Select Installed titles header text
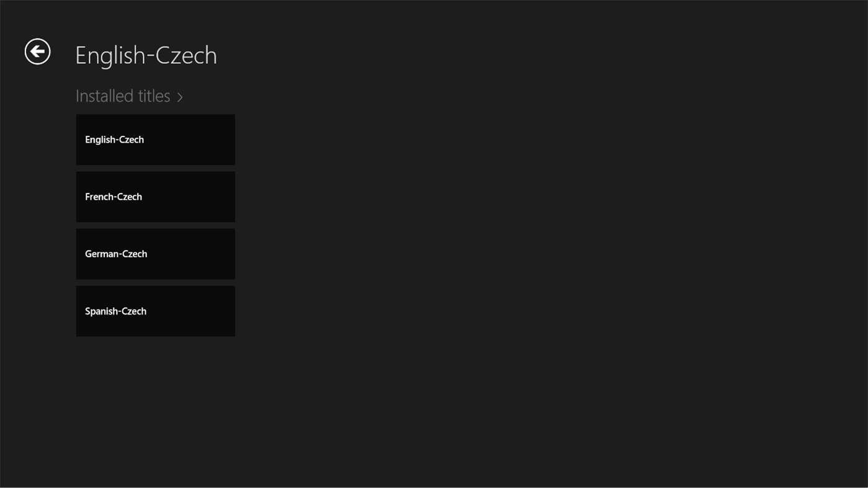868x488 pixels. point(122,95)
